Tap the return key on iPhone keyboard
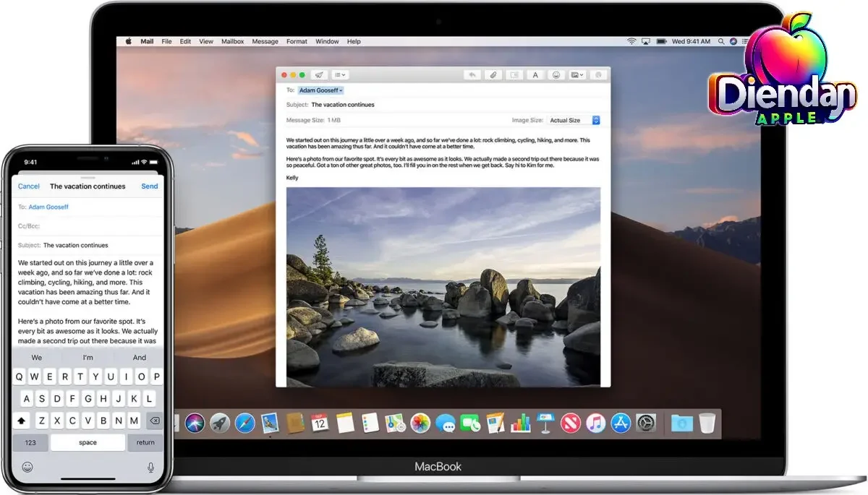Screen dimensions: 868x495 click(x=145, y=442)
